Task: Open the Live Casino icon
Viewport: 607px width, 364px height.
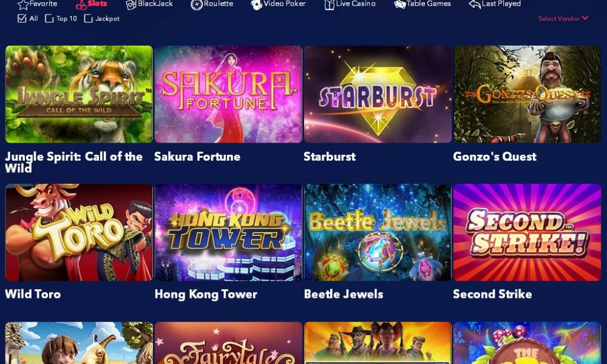Action: (x=330, y=4)
